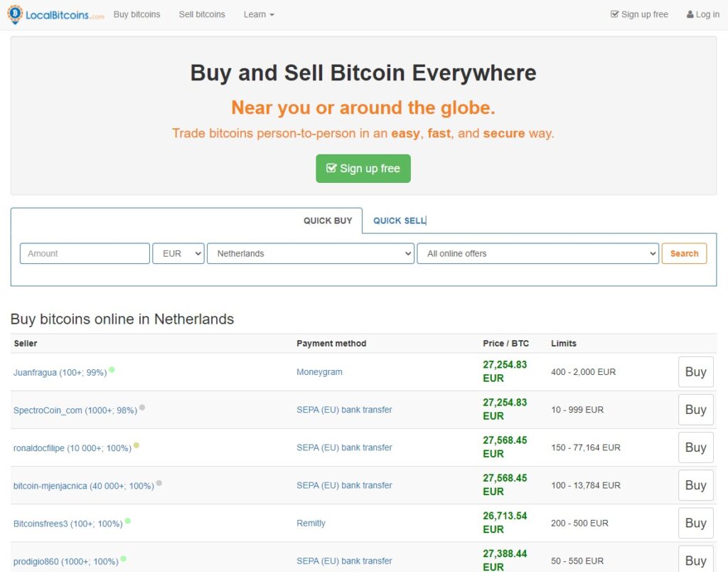Open the bitcoin-mjenjacnica seller profile

click(x=84, y=486)
